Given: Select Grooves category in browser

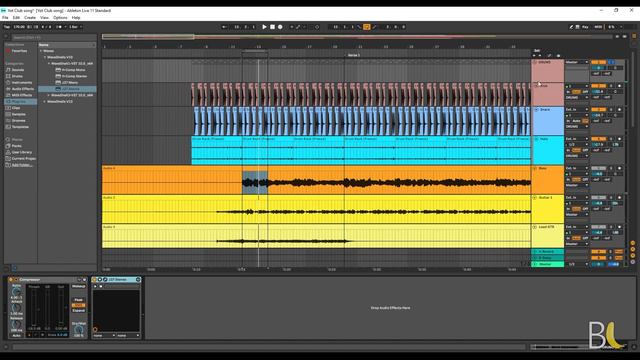Looking at the screenshot, I should (19, 120).
